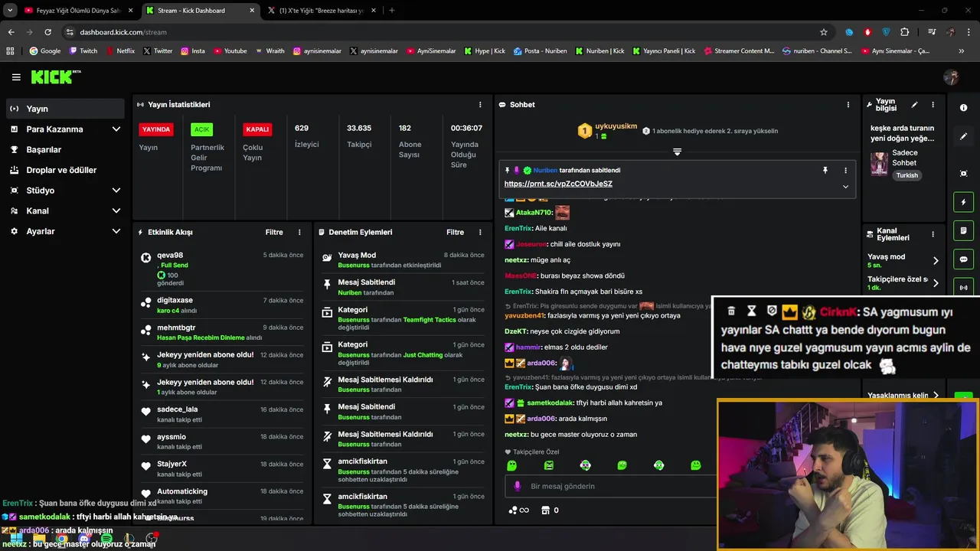Click the broadcast signal icon in the right rail
This screenshot has width=980, height=551.
click(963, 288)
